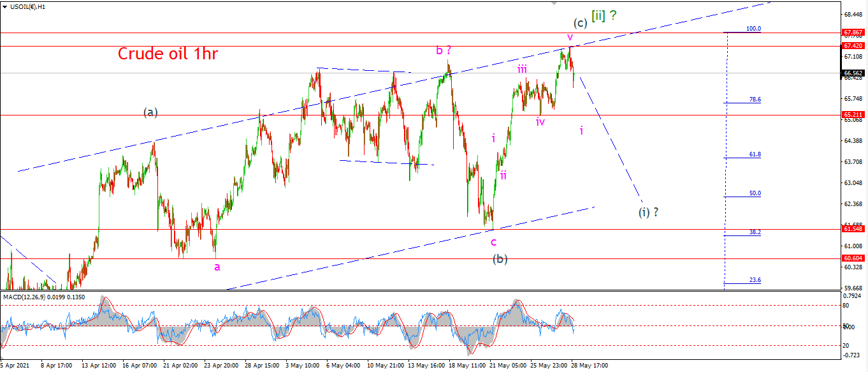868x372 pixels.
Task: Select the 61.548 support level price tag
Action: pyautogui.click(x=853, y=228)
